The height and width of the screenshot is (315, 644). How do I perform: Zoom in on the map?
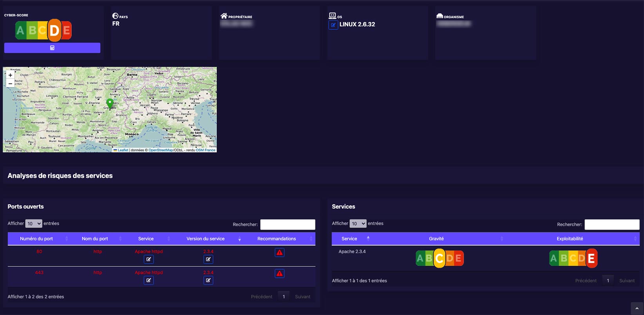10,75
